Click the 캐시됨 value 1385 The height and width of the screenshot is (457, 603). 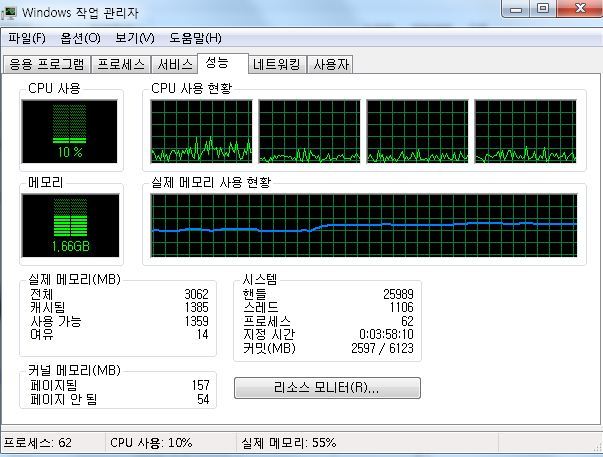coord(197,307)
